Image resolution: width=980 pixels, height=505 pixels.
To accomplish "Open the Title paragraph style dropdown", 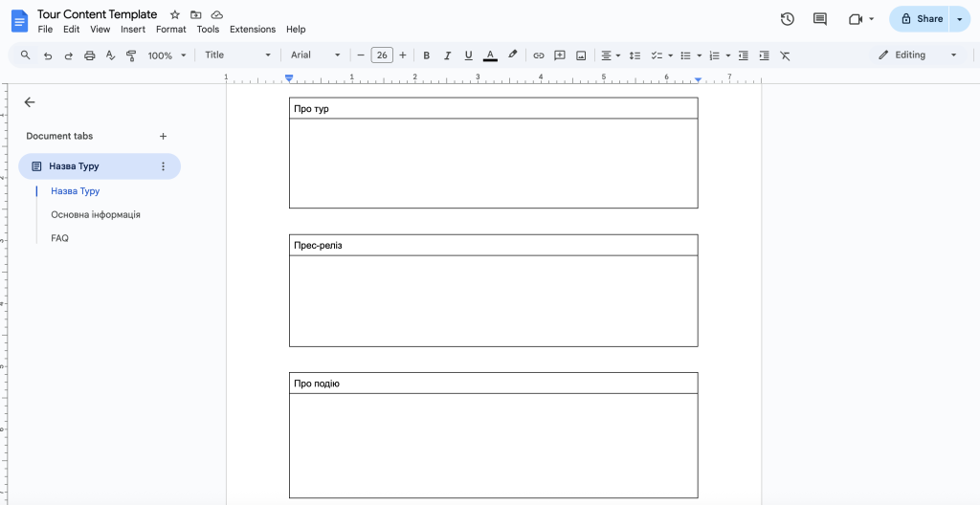I will coord(238,55).
